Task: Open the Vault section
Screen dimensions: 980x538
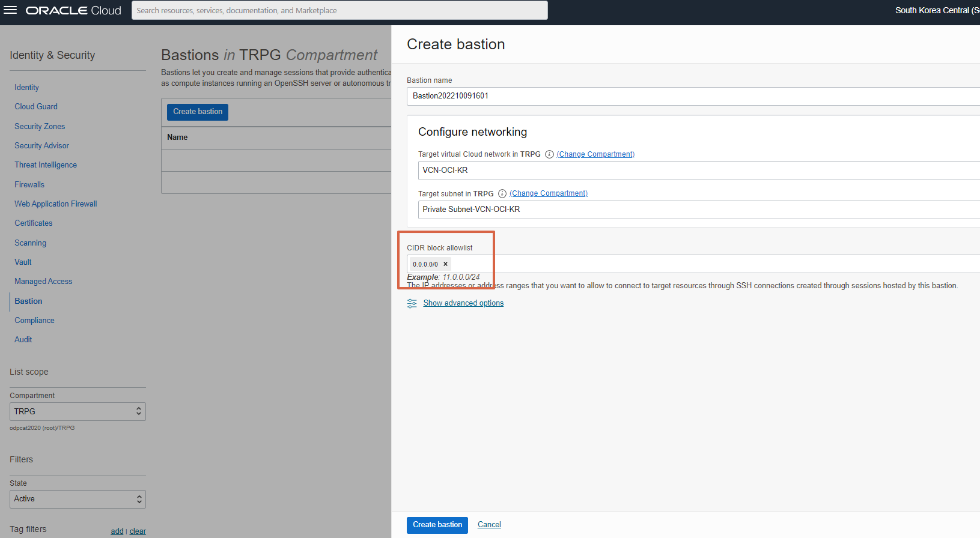Action: 23,262
